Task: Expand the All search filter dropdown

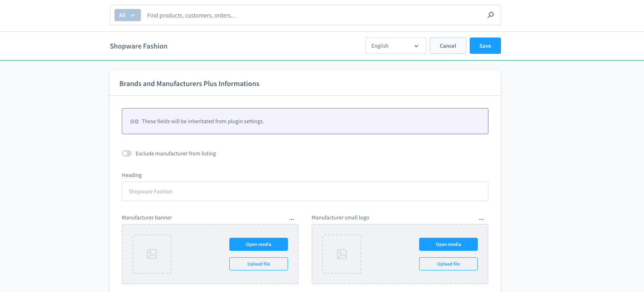Action: (127, 15)
